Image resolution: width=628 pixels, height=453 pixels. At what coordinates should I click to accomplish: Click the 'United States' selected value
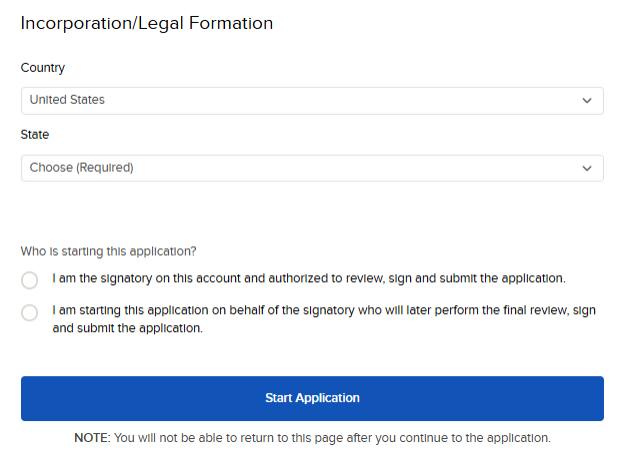point(67,100)
